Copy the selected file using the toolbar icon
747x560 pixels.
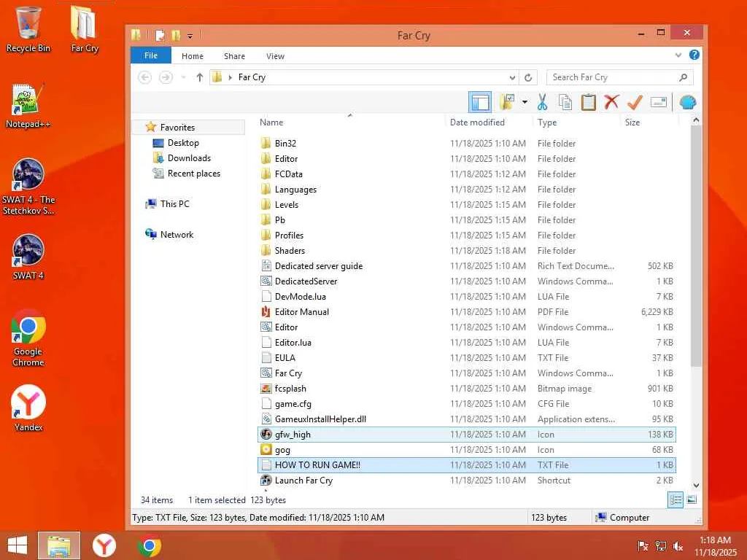(x=565, y=102)
